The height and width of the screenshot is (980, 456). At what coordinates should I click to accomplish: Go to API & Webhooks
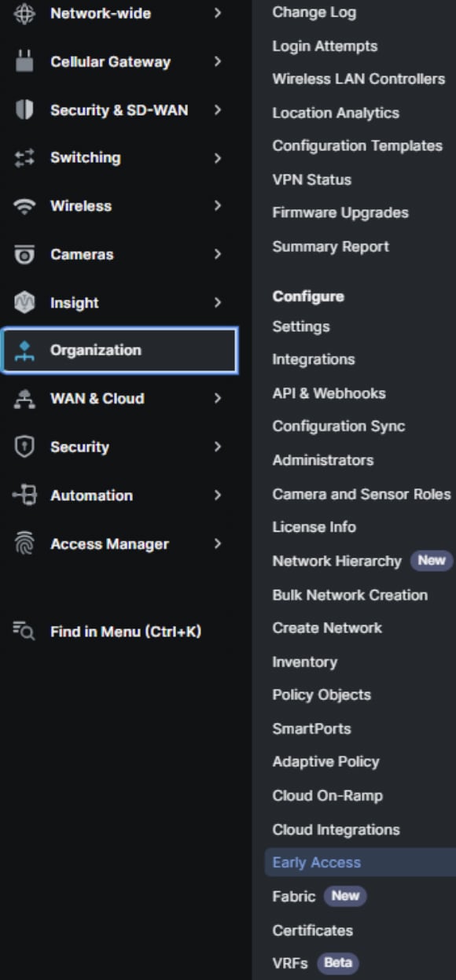coord(329,393)
